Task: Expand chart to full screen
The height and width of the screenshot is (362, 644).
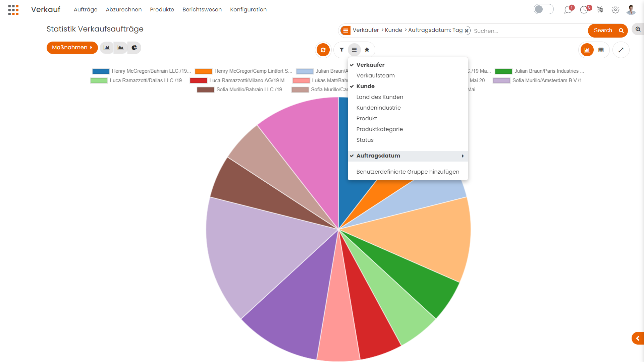Action: pyautogui.click(x=621, y=50)
